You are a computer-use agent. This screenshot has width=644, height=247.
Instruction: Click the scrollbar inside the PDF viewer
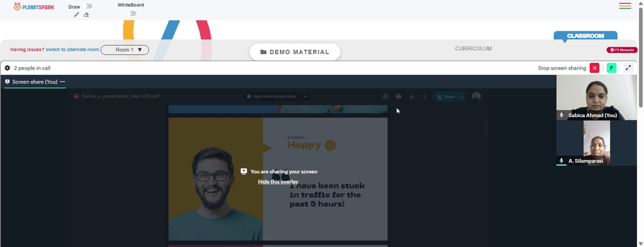(486, 129)
